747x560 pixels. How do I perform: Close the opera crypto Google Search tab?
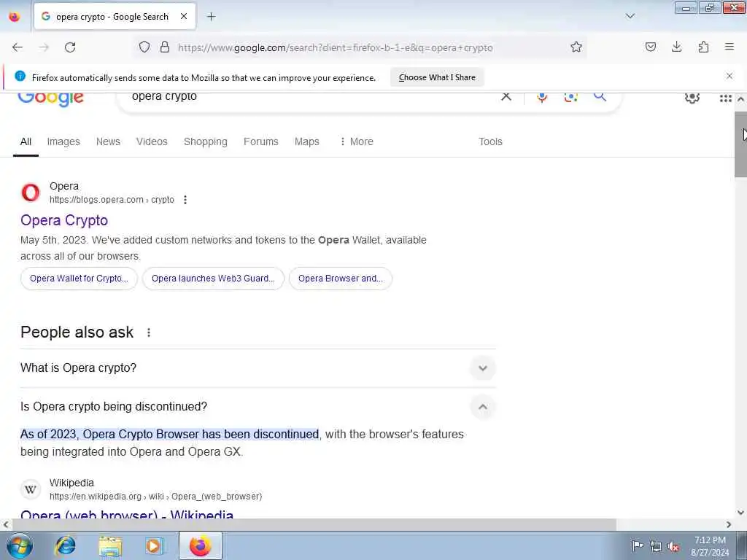(183, 17)
